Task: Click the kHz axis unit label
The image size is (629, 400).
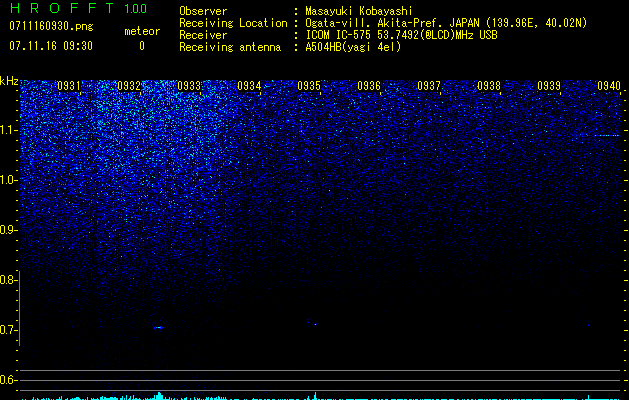Action: coord(9,81)
